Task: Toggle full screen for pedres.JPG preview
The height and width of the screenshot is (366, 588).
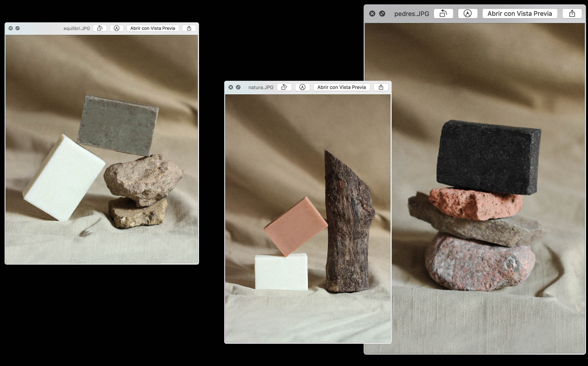Action: tap(382, 14)
